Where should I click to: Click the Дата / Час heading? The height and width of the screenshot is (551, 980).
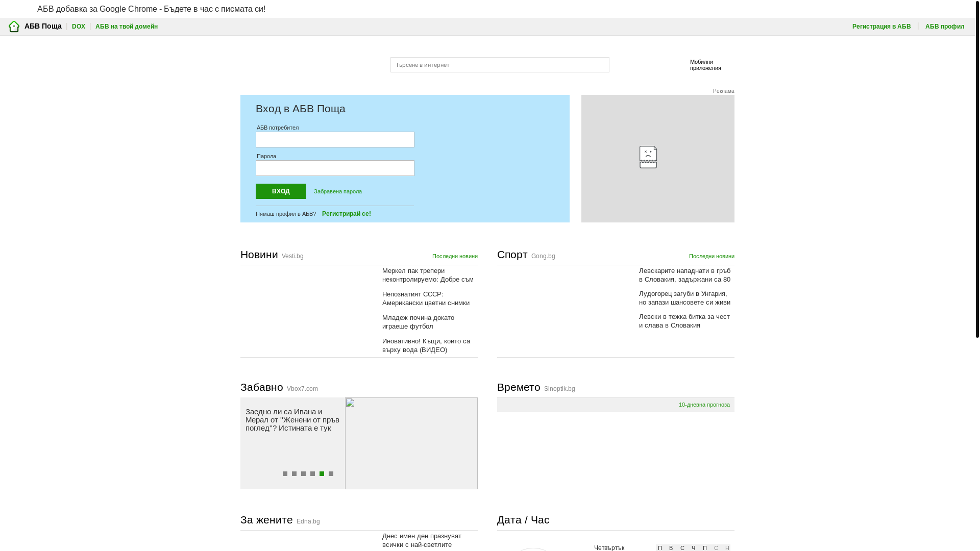click(x=523, y=520)
